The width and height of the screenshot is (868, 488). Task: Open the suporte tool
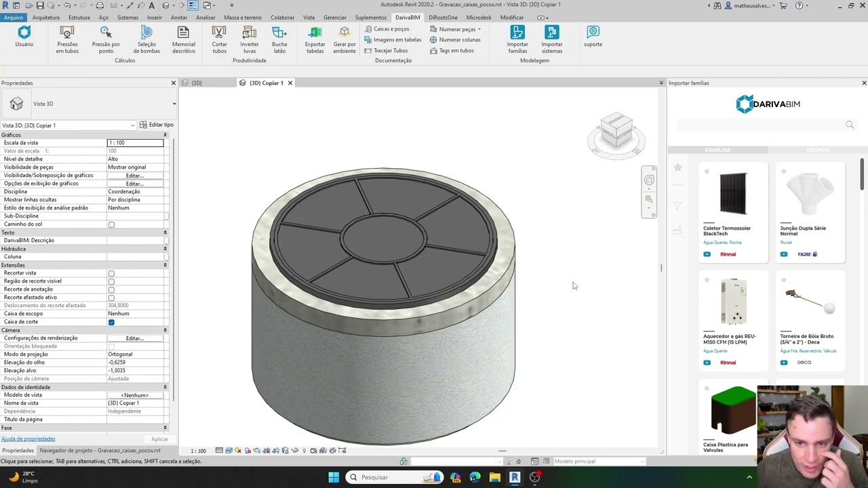(593, 37)
